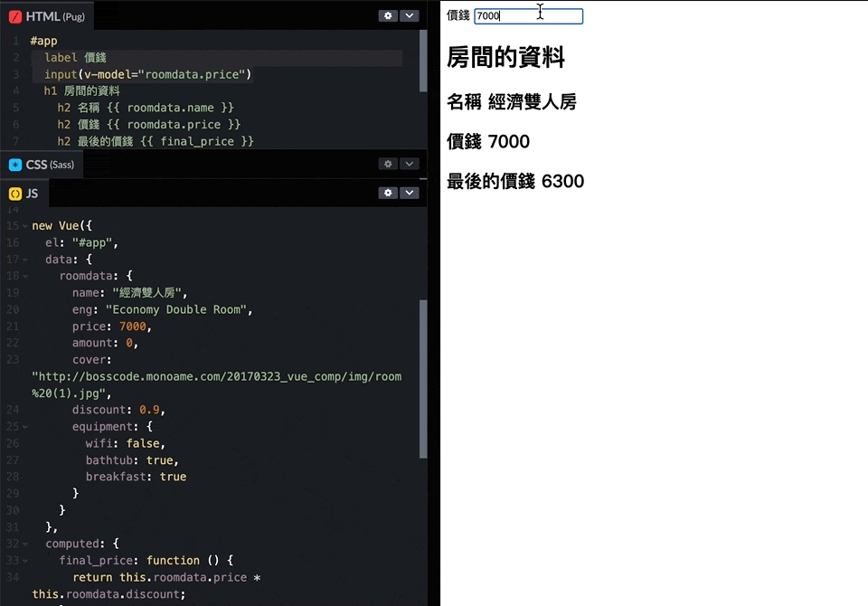Click the '價錢 7000' preview heading
Image resolution: width=868 pixels, height=606 pixels.
tap(488, 142)
